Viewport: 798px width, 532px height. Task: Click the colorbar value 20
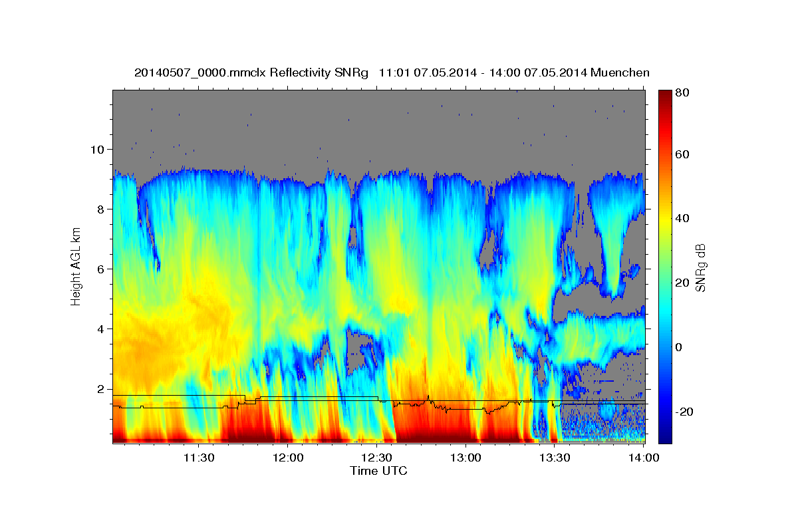[x=683, y=283]
